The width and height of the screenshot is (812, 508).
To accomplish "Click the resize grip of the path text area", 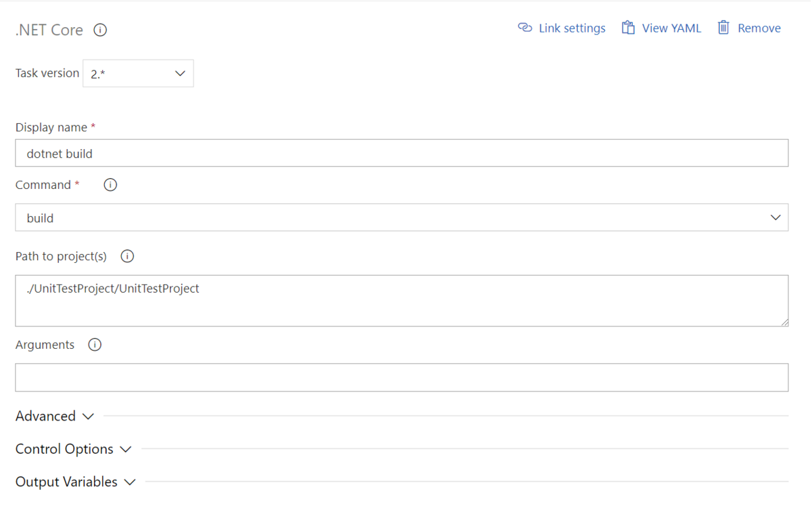I will [x=784, y=322].
